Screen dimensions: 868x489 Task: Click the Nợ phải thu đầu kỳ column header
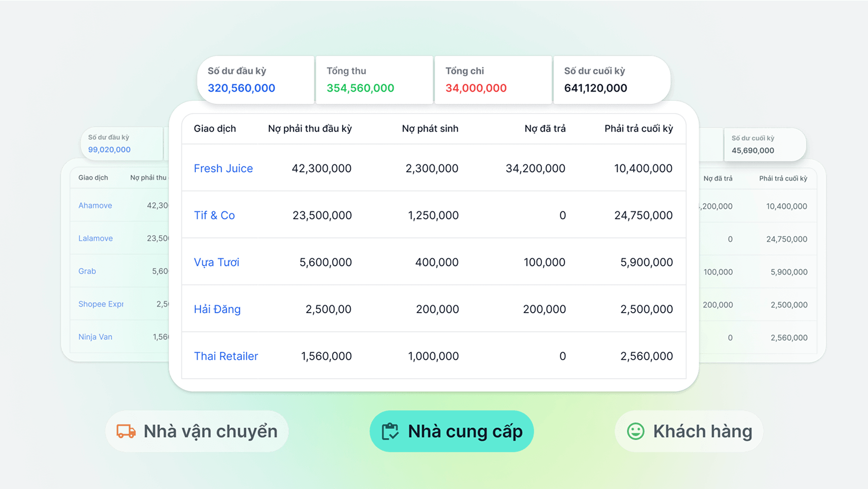pyautogui.click(x=310, y=129)
